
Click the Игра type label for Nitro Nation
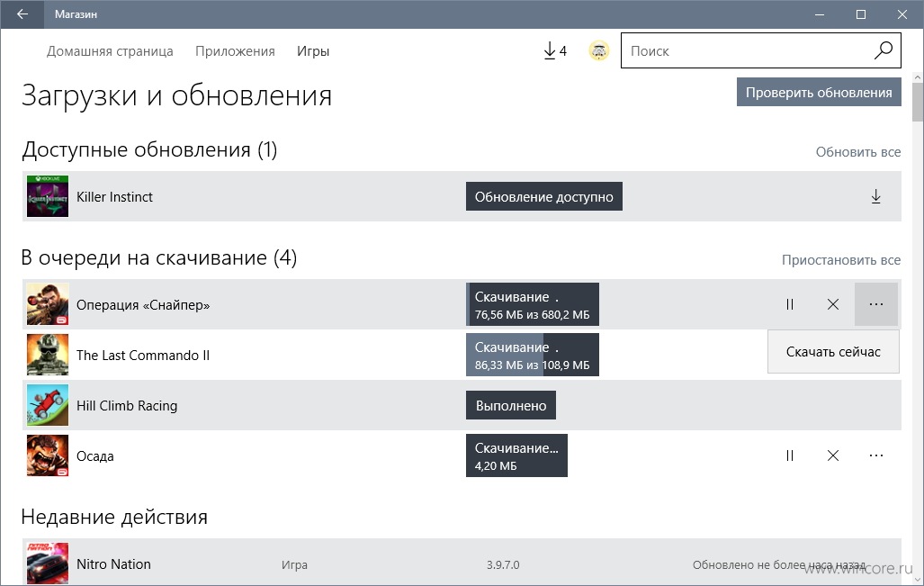pos(294,564)
